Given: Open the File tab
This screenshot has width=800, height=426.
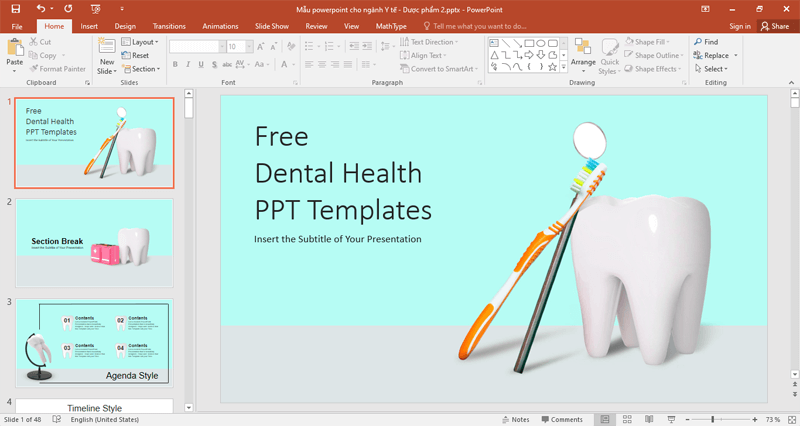Looking at the screenshot, I should 17,26.
